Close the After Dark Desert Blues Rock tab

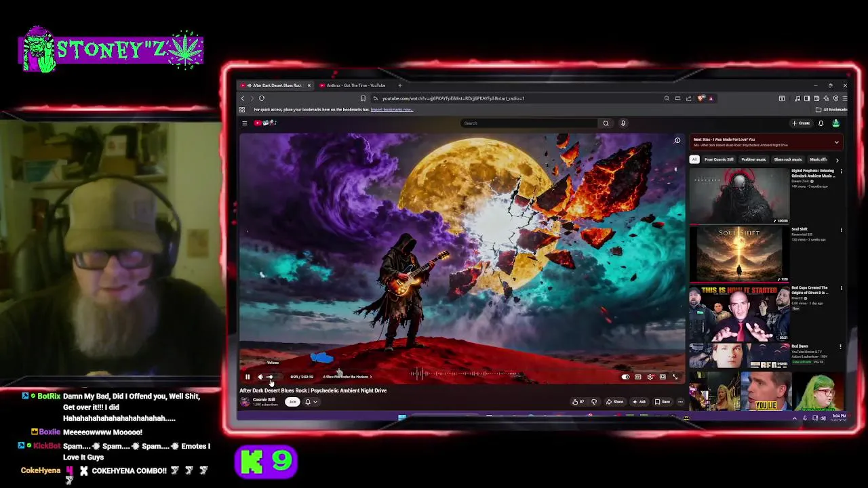click(309, 85)
